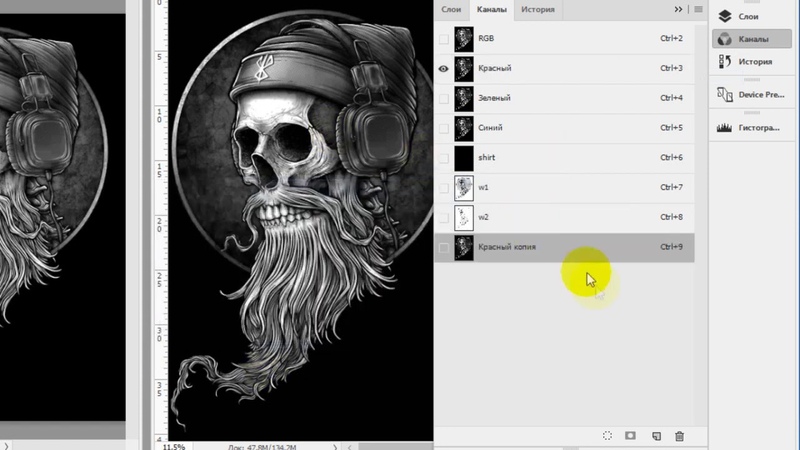
Task: Select the shirt channel label
Action: click(x=486, y=157)
